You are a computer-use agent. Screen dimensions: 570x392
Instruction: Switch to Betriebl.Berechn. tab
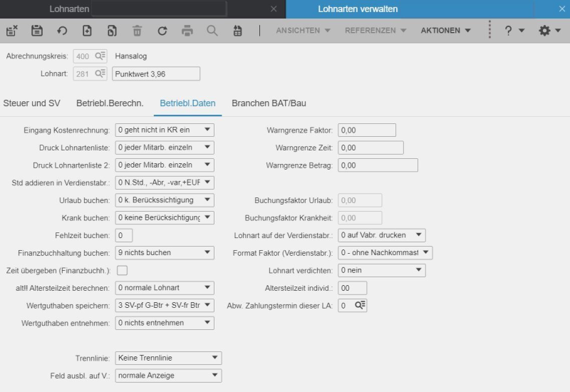pyautogui.click(x=110, y=103)
